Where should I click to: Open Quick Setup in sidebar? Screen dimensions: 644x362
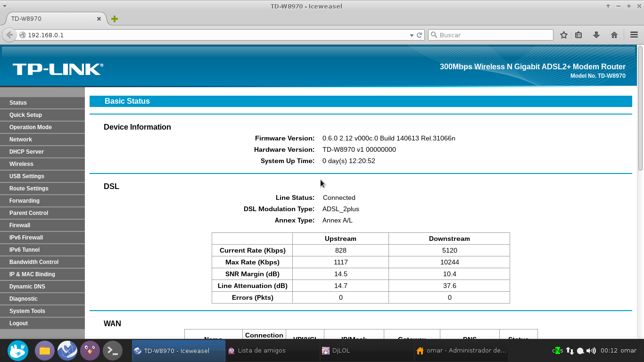(42, 115)
